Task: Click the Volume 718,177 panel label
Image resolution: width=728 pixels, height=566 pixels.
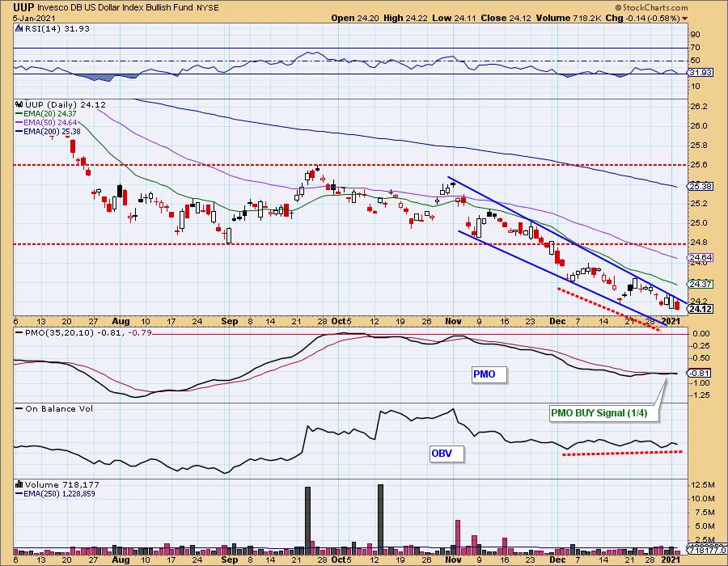Action: (61, 484)
